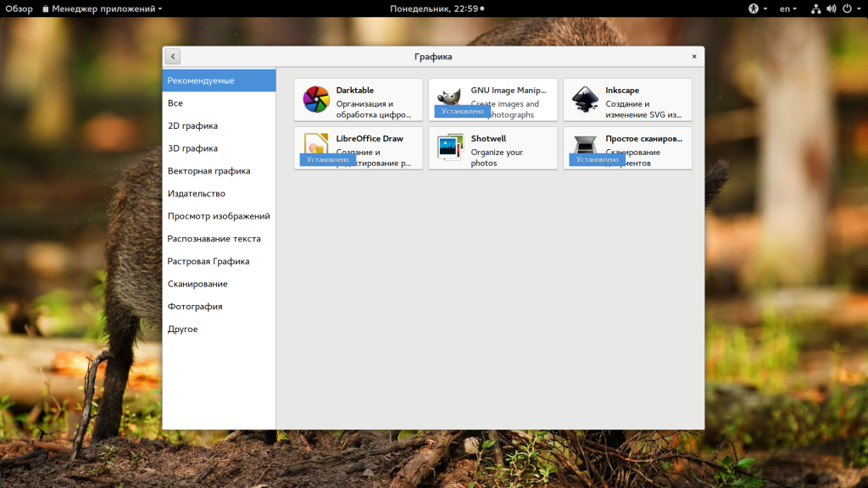The image size is (868, 488).
Task: Click the LibreOffice Draw icon
Action: (316, 144)
